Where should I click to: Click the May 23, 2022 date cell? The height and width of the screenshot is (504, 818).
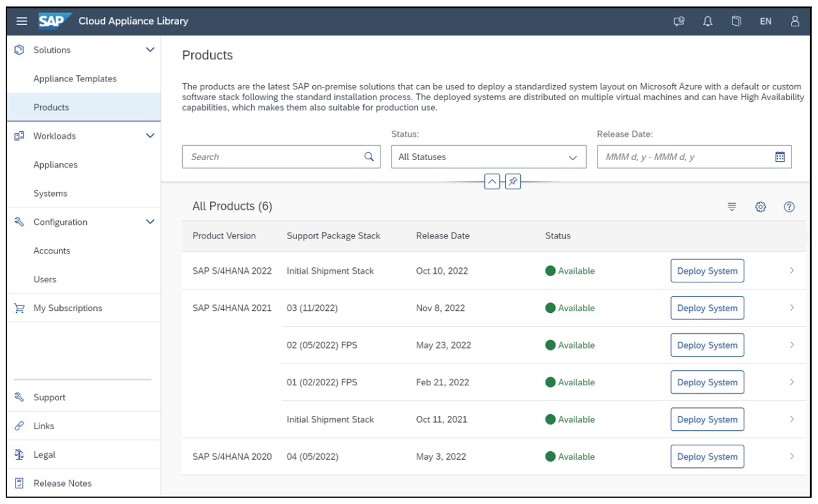[x=443, y=345]
